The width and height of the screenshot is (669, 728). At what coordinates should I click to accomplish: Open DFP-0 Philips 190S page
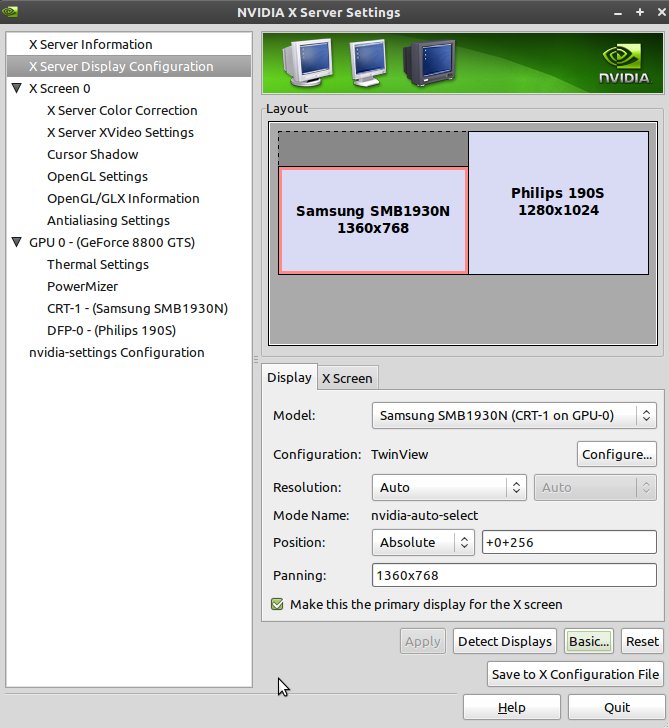pyautogui.click(x=111, y=331)
